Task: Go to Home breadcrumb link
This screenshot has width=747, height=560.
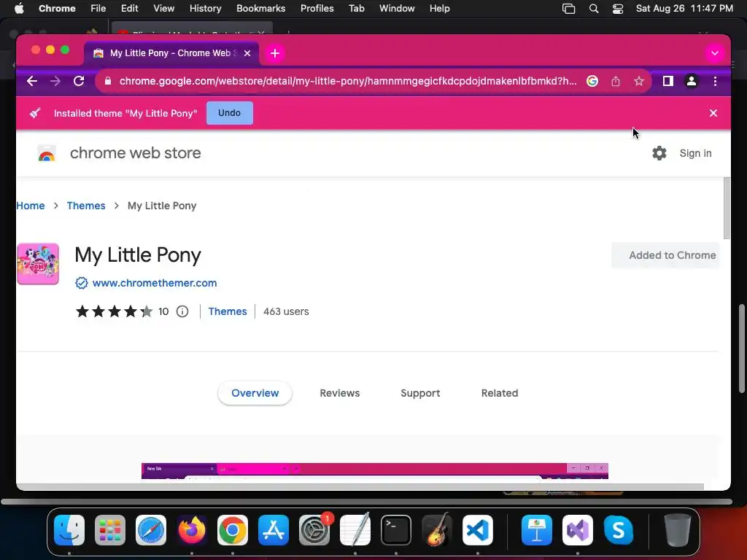Action: pos(31,206)
